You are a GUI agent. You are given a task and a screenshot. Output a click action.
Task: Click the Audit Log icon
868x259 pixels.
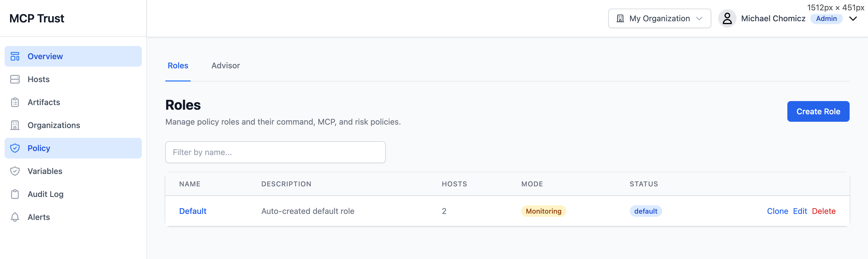tap(15, 194)
